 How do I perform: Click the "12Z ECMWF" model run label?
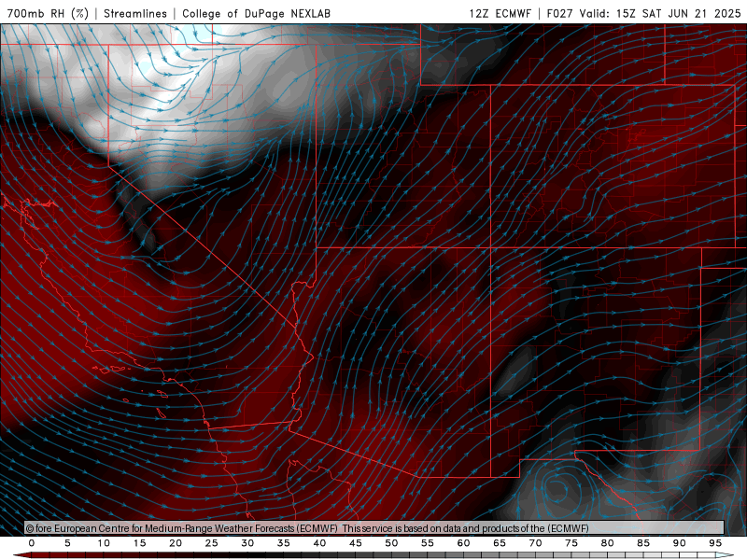(x=500, y=13)
